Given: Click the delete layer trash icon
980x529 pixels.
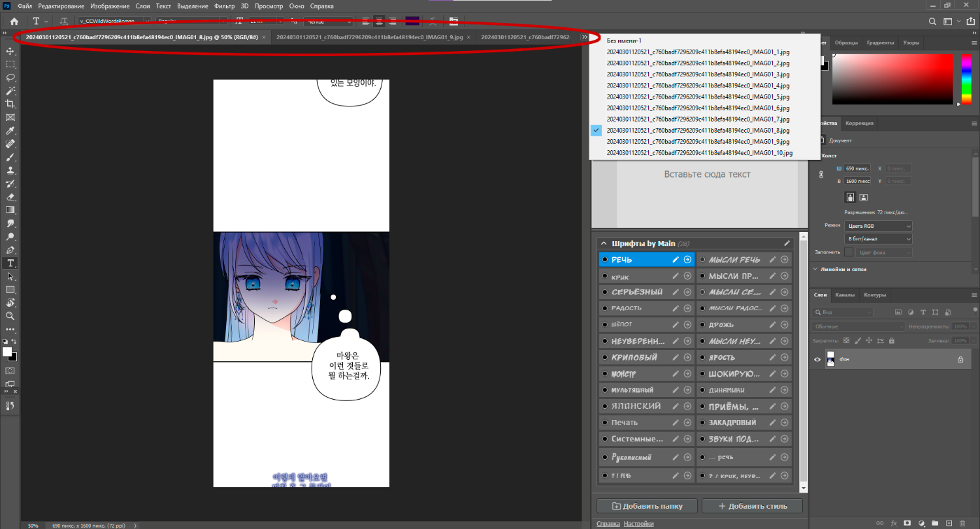Looking at the screenshot, I should tap(962, 523).
